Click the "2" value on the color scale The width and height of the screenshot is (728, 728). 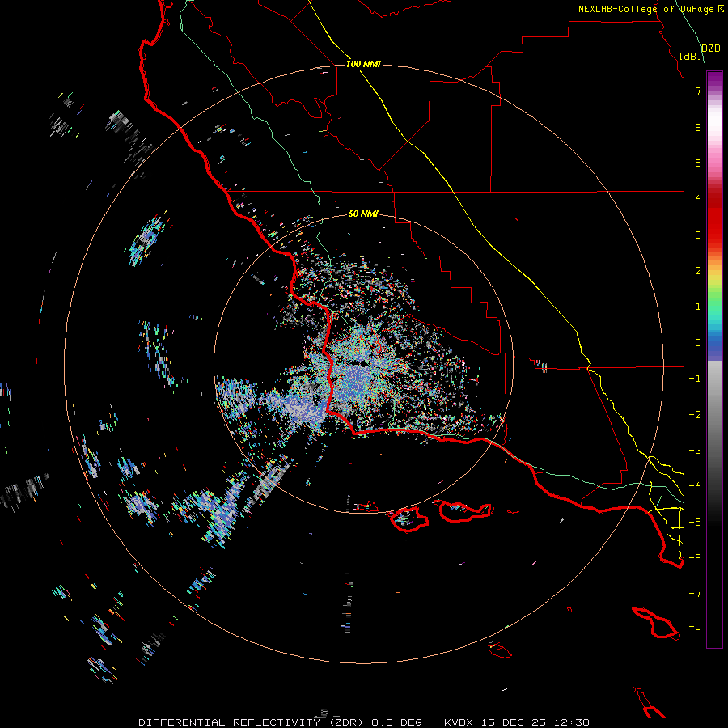coord(698,271)
